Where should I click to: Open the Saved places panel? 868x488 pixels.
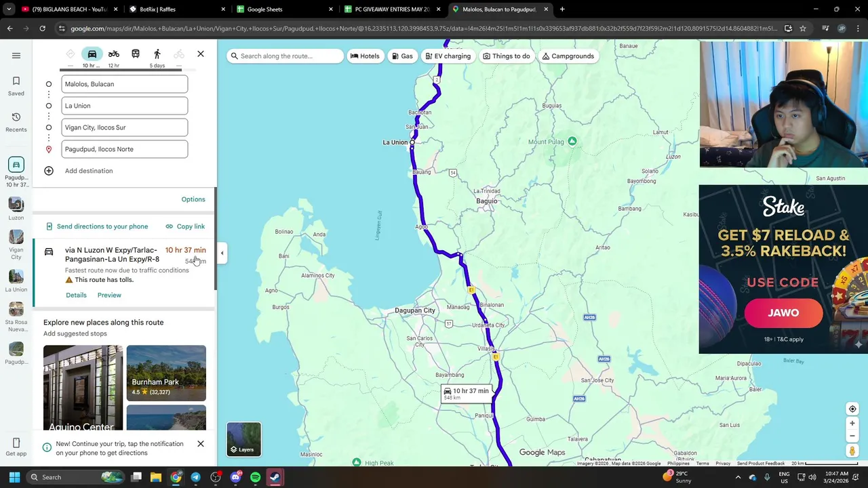coord(16,86)
